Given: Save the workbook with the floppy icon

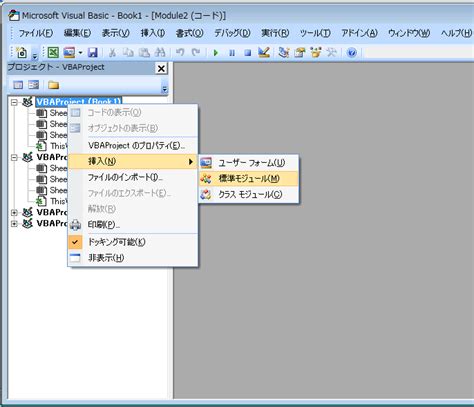Looking at the screenshot, I should coord(92,52).
